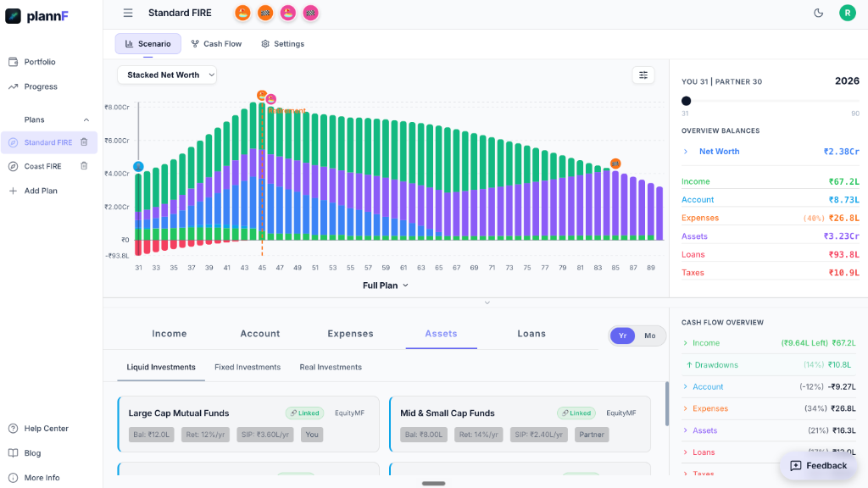Open the Settings tab
This screenshot has width=868, height=488.
283,44
